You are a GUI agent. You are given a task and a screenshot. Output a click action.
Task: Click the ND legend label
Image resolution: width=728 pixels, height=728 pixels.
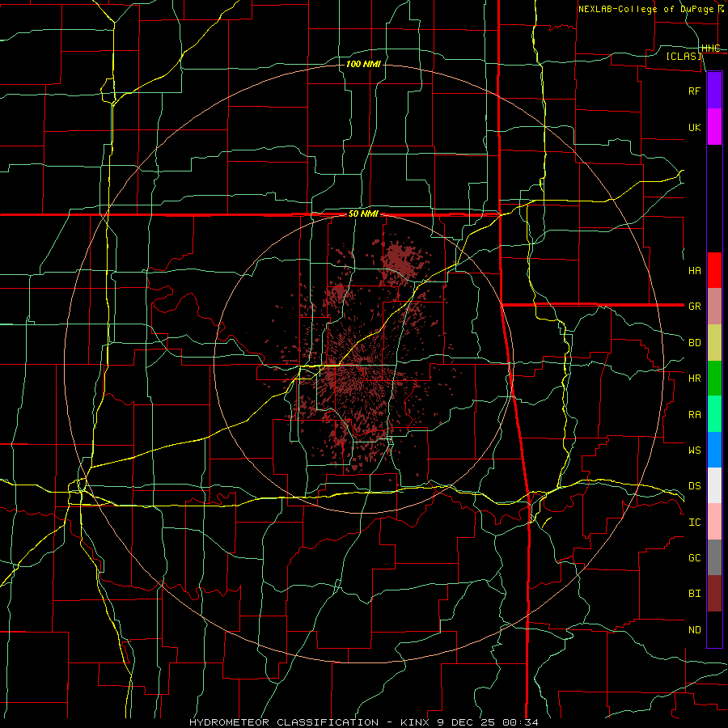coord(695,630)
